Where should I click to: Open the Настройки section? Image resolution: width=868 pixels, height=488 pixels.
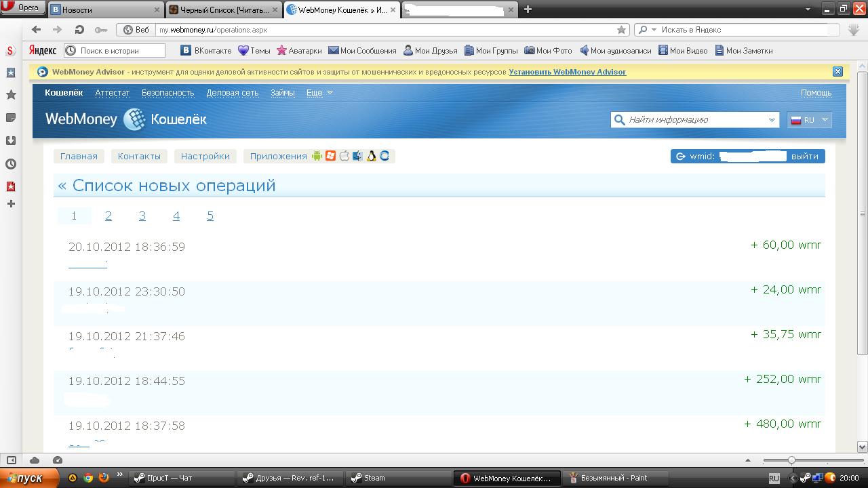pos(205,156)
